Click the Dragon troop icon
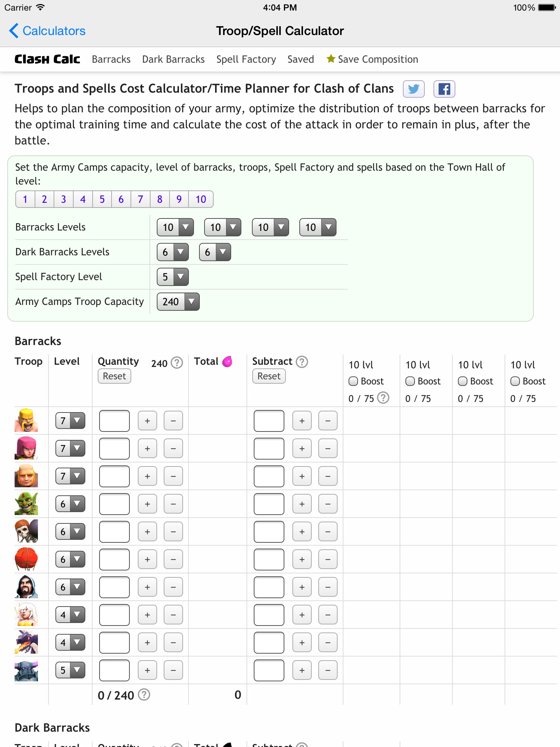560x747 pixels. 26,642
